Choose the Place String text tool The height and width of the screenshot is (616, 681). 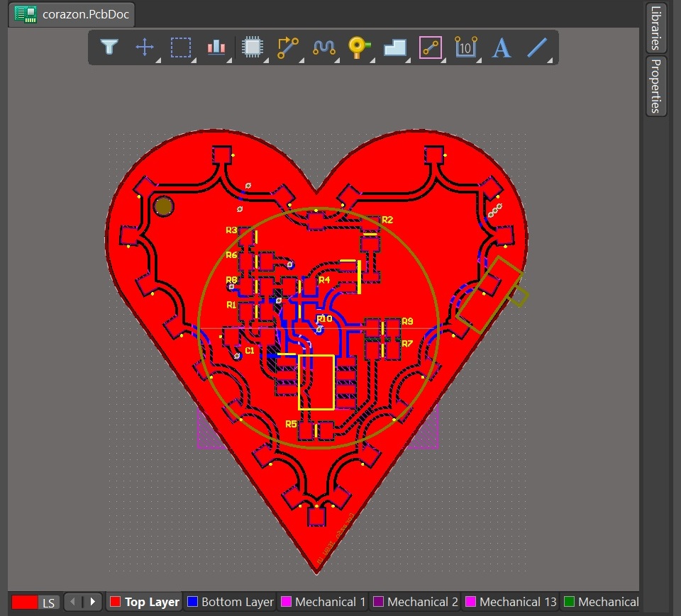coord(502,47)
